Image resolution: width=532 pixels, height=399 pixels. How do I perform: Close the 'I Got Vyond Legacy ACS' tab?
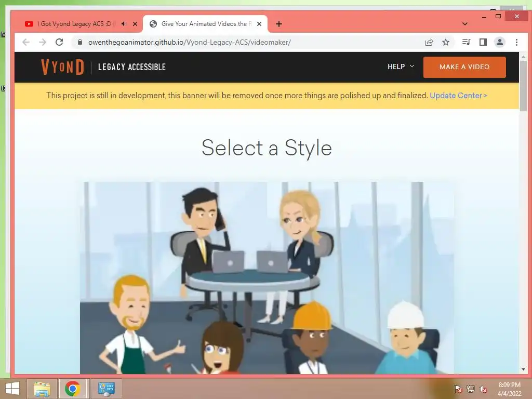pos(135,24)
